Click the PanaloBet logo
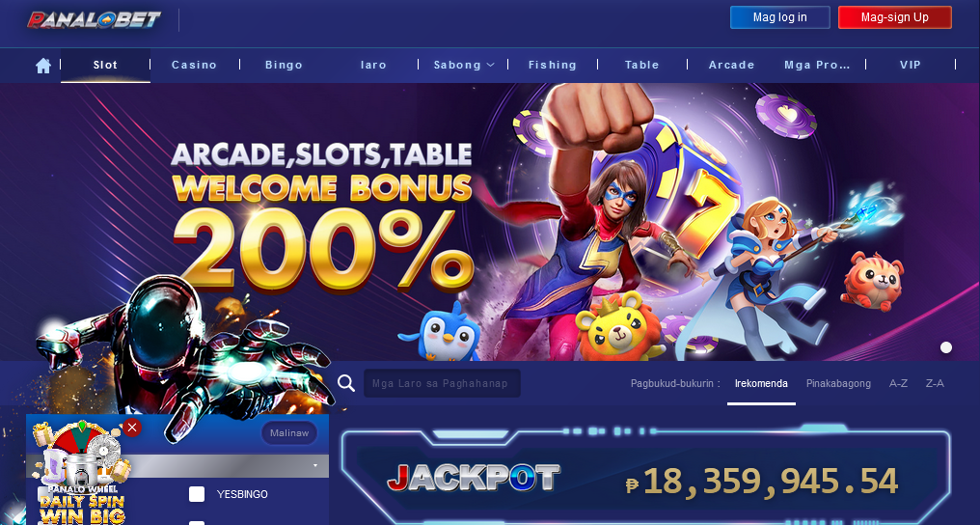 [94, 19]
